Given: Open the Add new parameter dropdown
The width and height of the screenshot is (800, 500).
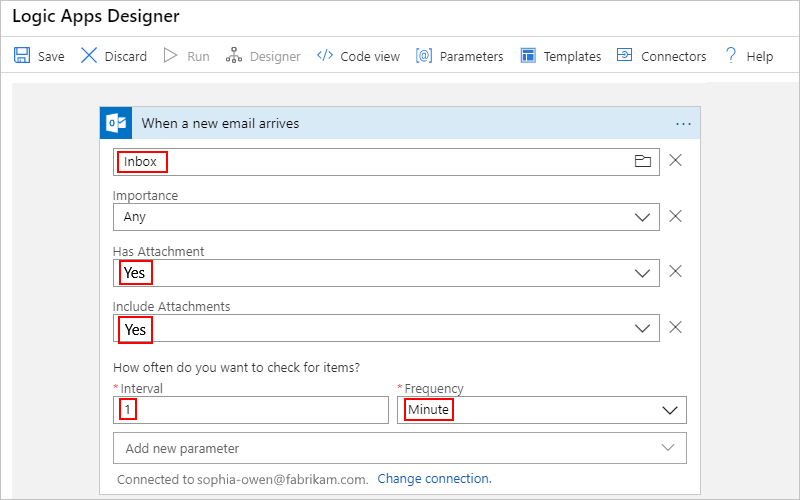Looking at the screenshot, I should [400, 448].
